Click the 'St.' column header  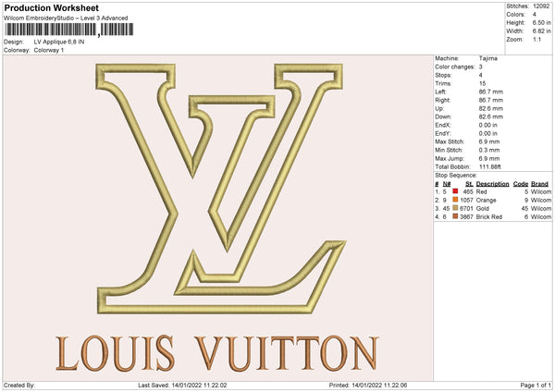tap(469, 184)
